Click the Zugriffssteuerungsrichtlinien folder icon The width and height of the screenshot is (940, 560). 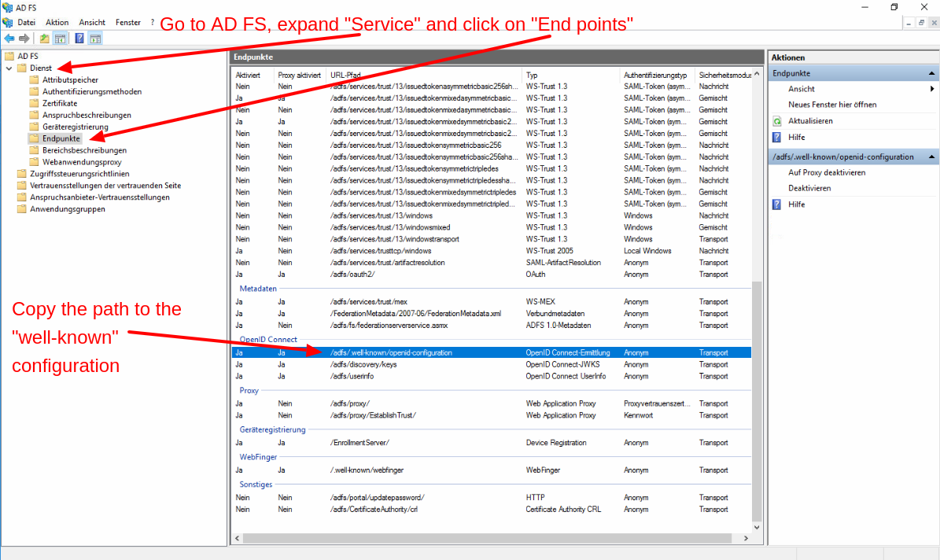pyautogui.click(x=21, y=173)
